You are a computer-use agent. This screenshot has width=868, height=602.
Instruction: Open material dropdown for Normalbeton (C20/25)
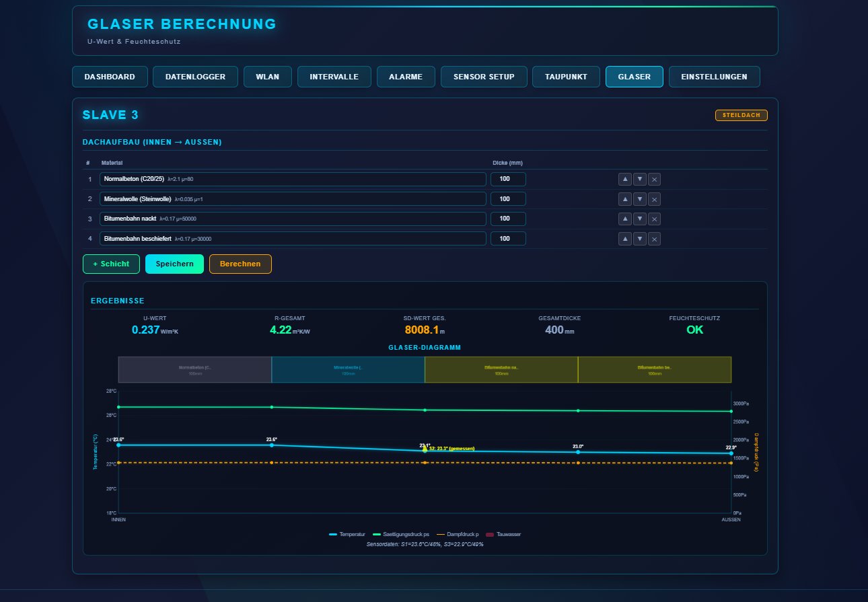point(293,179)
